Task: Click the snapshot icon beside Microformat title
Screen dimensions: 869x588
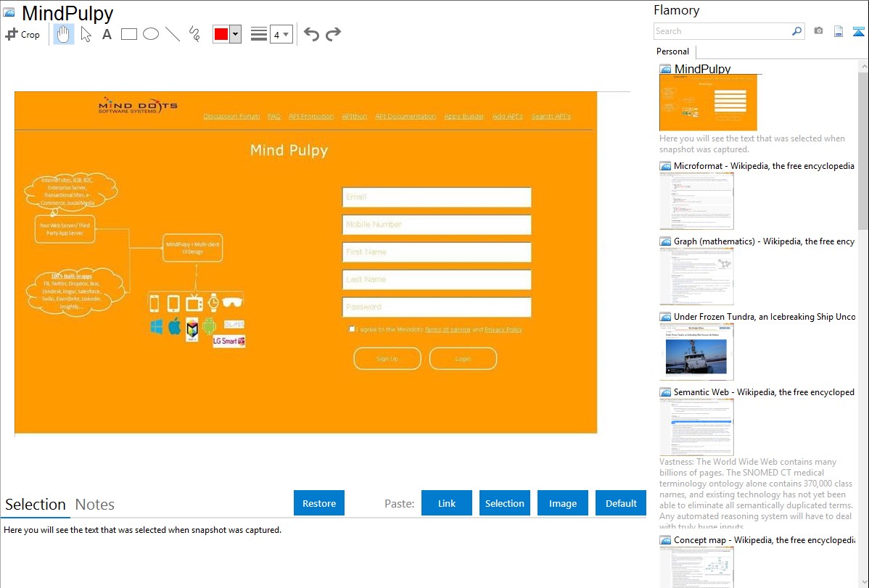Action: [666, 166]
